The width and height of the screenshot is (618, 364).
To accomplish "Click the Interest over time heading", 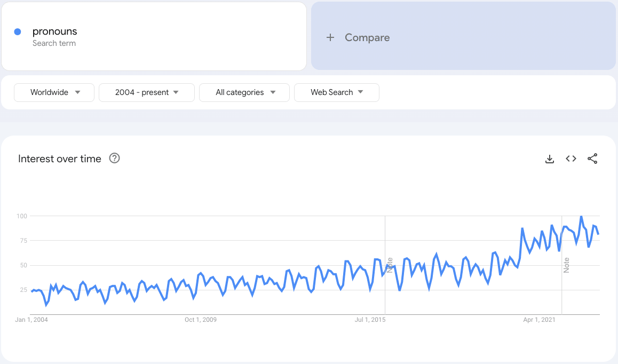I will pyautogui.click(x=60, y=159).
